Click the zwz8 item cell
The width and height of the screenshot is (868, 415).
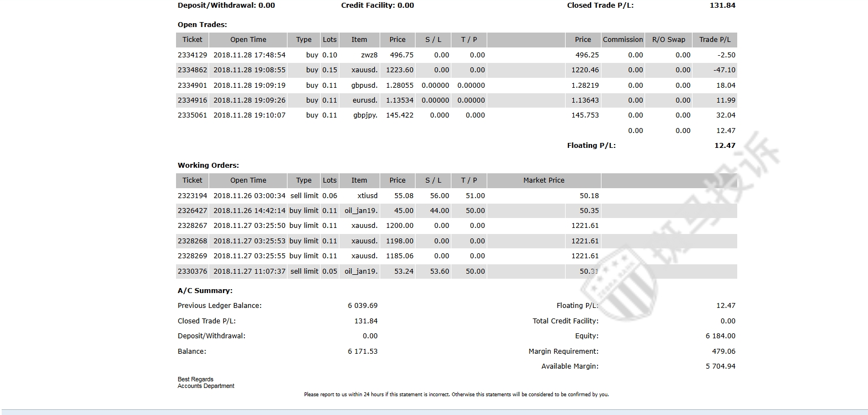click(x=369, y=55)
